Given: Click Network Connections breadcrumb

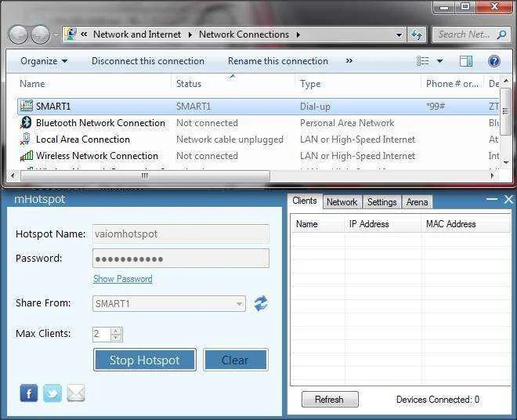Looking at the screenshot, I should pyautogui.click(x=244, y=34).
